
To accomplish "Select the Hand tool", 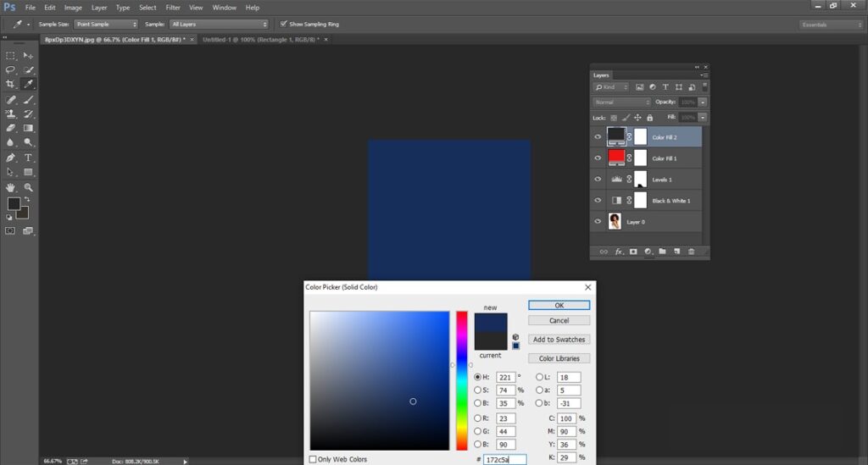I will pos(10,187).
